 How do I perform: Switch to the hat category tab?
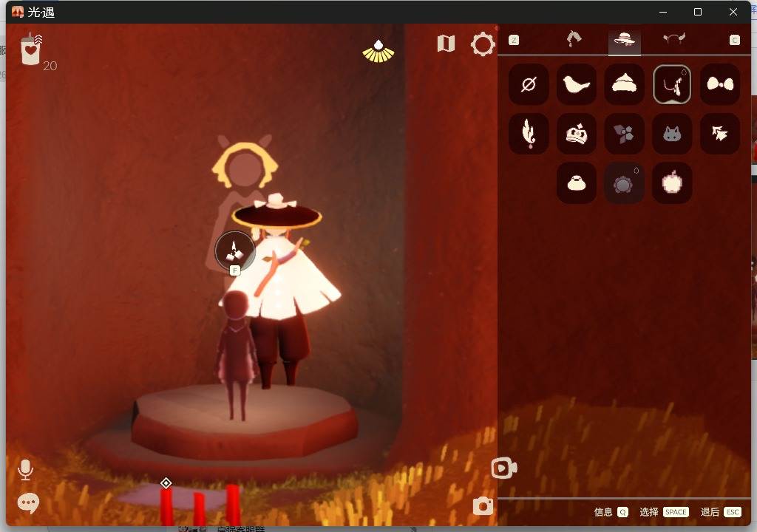point(624,40)
